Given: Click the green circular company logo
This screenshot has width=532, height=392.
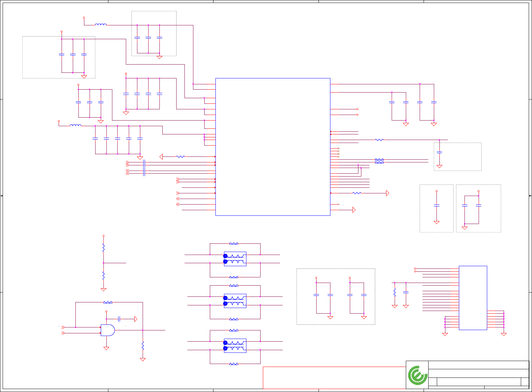Looking at the screenshot, I should 417,375.
